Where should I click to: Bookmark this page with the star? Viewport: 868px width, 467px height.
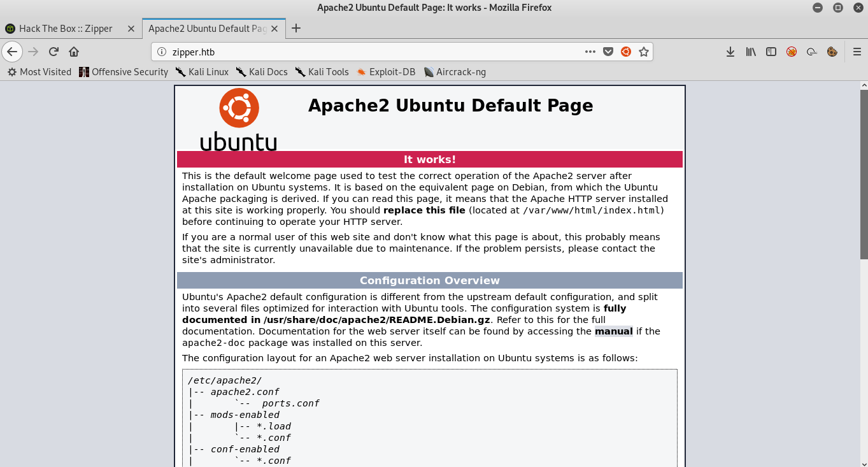click(644, 52)
